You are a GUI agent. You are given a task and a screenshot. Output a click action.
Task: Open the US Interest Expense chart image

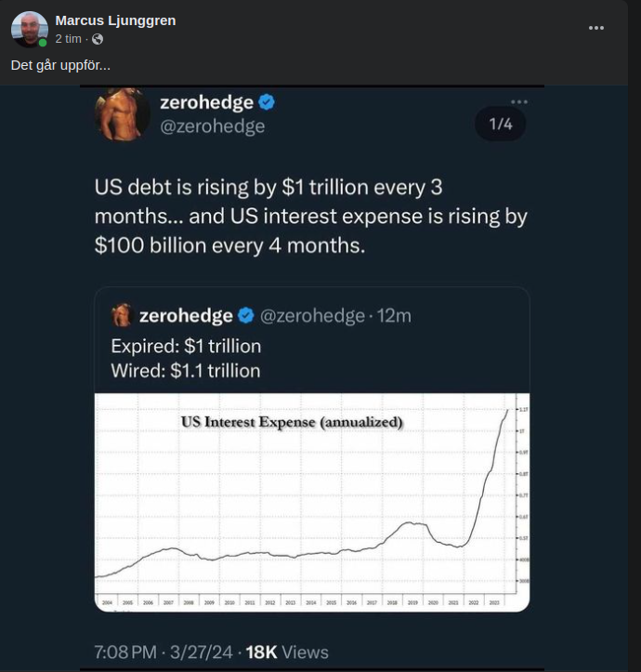[311, 502]
